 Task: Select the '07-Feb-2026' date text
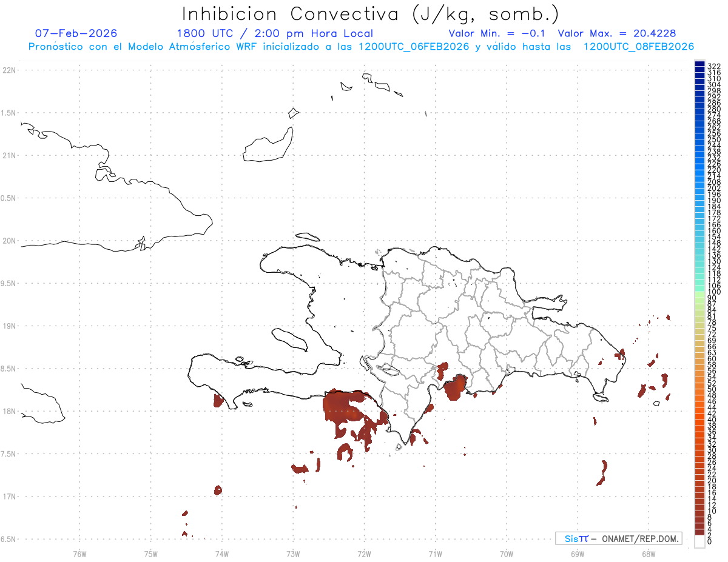tap(76, 33)
